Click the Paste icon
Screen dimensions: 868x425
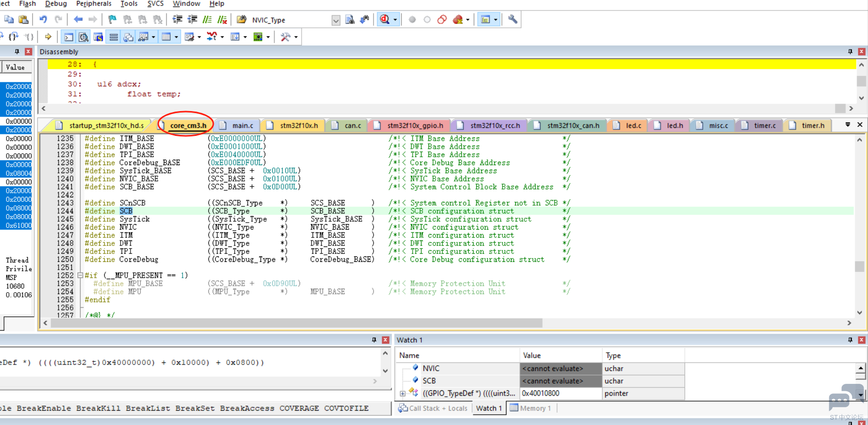pyautogui.click(x=23, y=20)
